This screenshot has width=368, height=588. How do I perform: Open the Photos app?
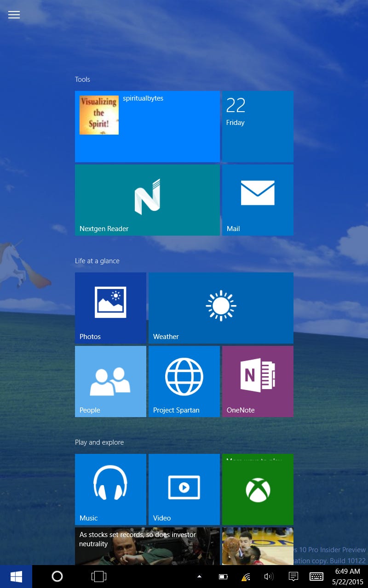(x=110, y=308)
